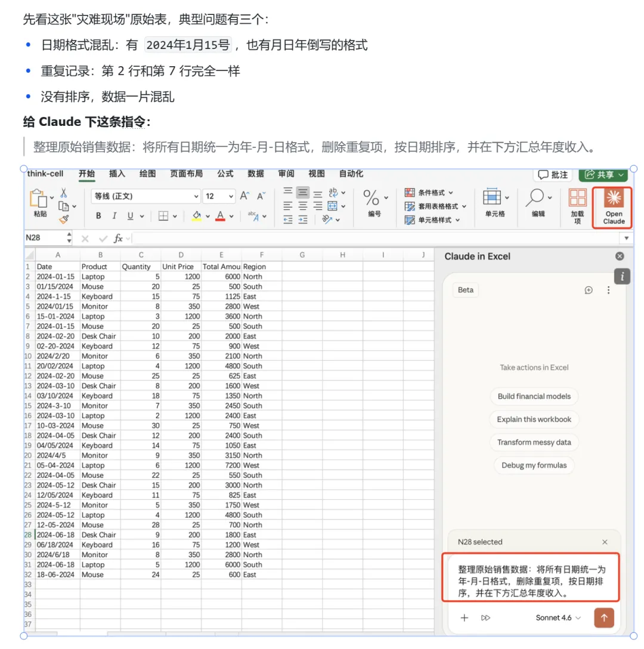Image resolution: width=644 pixels, height=649 pixels.
Task: Decrease font size with smaller A
Action: (261, 196)
